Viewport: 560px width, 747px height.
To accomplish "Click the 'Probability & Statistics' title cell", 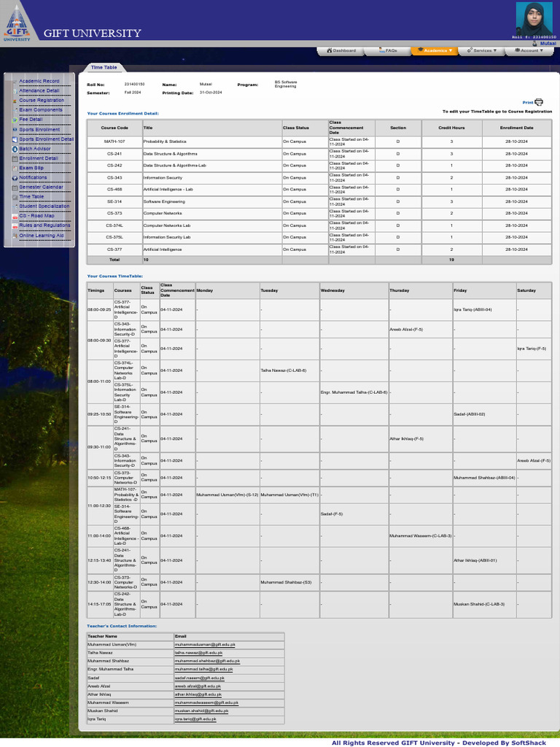I will pyautogui.click(x=212, y=142).
